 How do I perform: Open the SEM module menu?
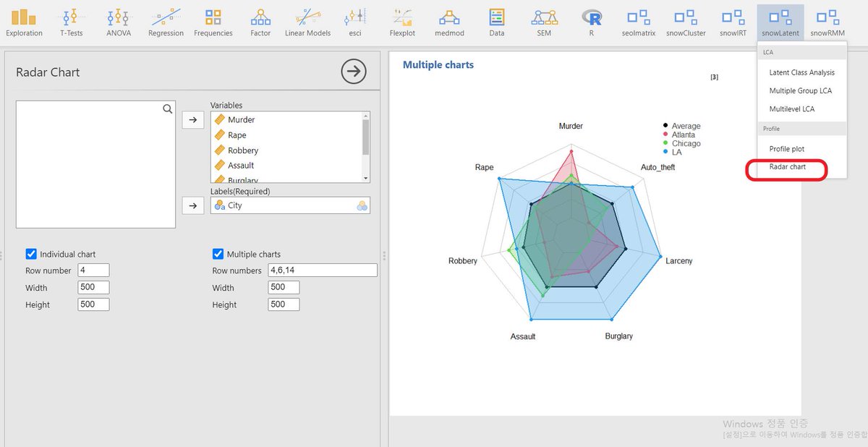coord(544,22)
